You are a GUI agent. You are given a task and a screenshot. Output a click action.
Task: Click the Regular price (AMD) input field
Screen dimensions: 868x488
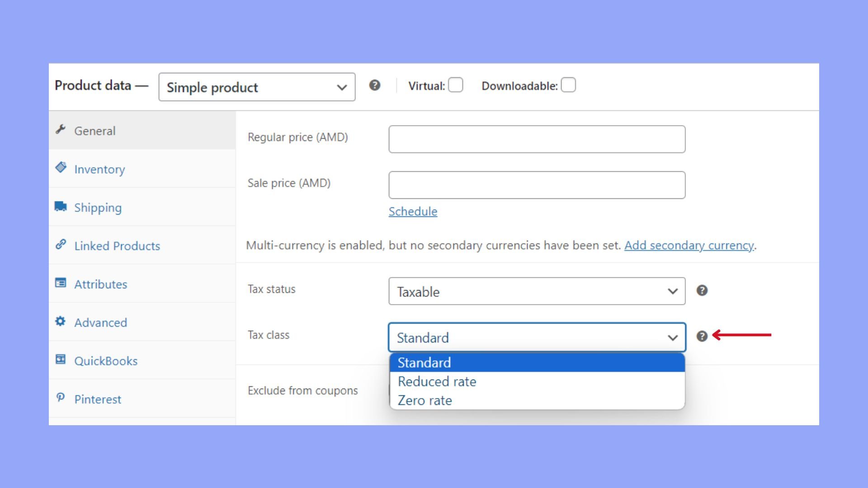tap(537, 139)
